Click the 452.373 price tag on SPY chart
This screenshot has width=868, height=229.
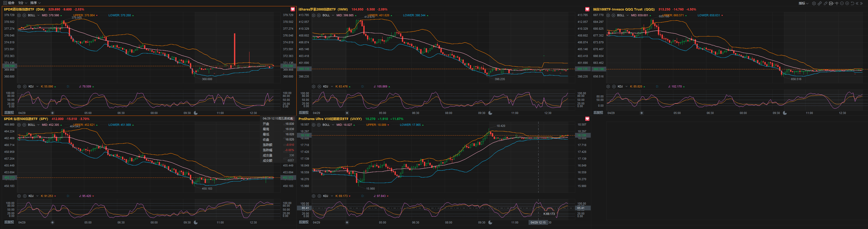tap(9, 178)
